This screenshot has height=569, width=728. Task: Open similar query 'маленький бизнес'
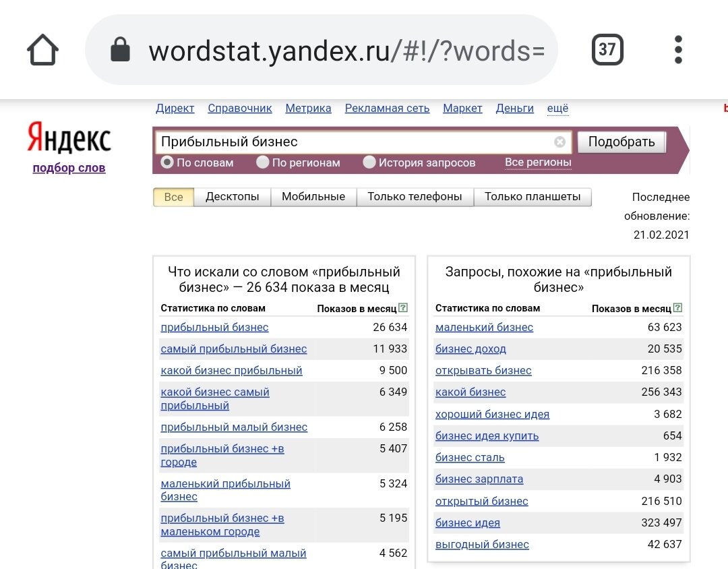[484, 328]
